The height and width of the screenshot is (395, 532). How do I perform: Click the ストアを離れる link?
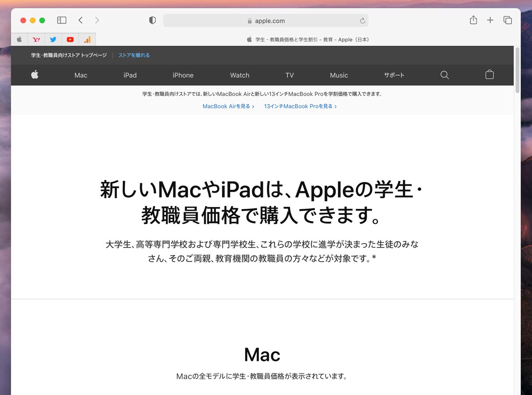pos(134,55)
